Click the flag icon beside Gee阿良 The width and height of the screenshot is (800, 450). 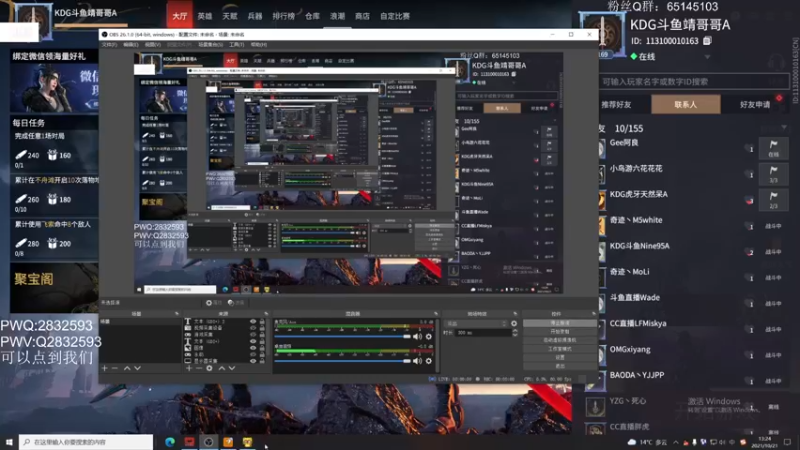tap(773, 148)
